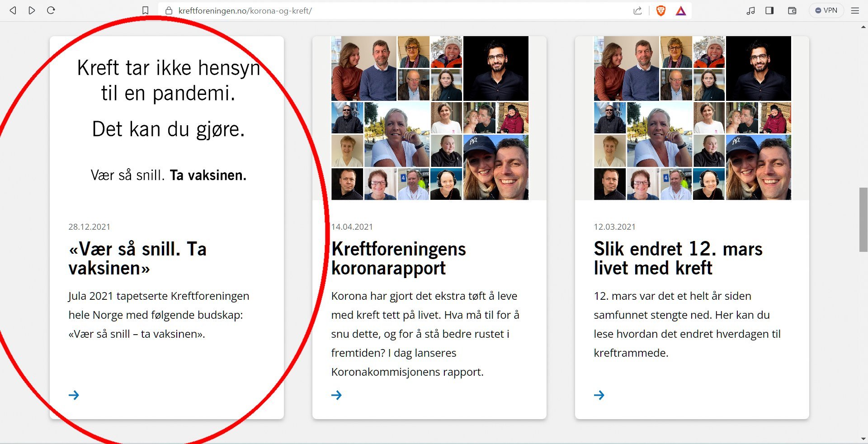The height and width of the screenshot is (444, 868).
Task: Click the 'Jula 2021 tapetserte Kreftforeningen' summary text
Action: pos(159,315)
